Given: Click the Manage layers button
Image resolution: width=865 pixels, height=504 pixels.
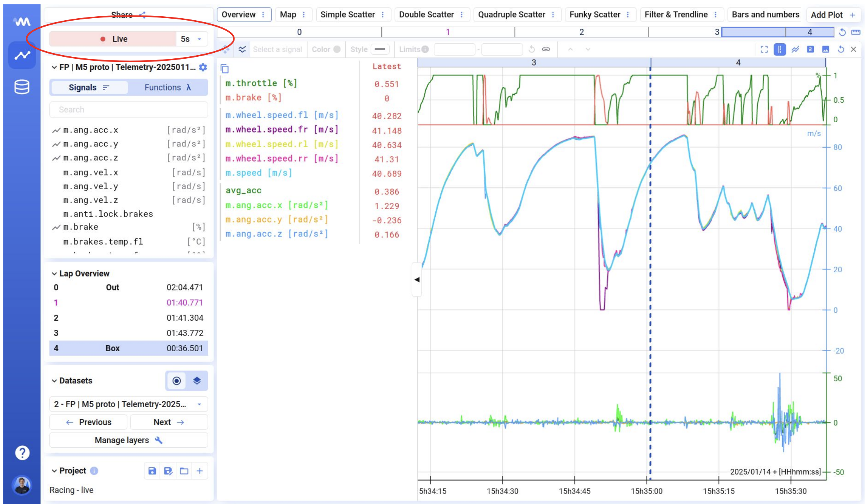Looking at the screenshot, I should point(129,440).
